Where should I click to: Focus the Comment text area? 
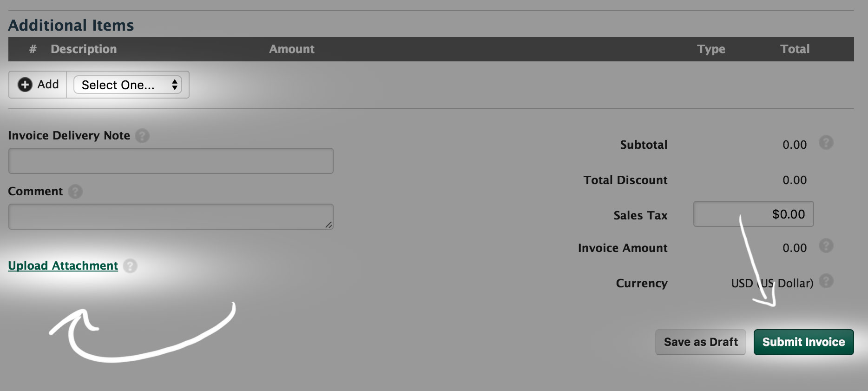(x=171, y=217)
